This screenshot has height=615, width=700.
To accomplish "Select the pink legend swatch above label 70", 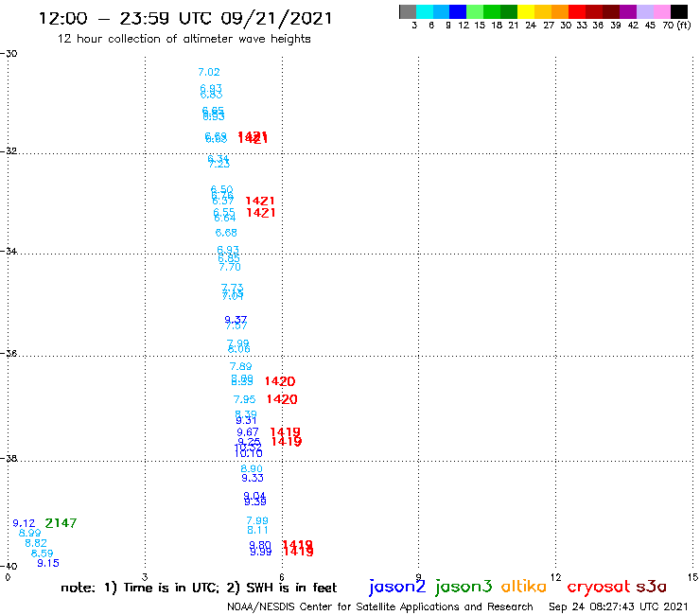I will pyautogui.click(x=662, y=11).
